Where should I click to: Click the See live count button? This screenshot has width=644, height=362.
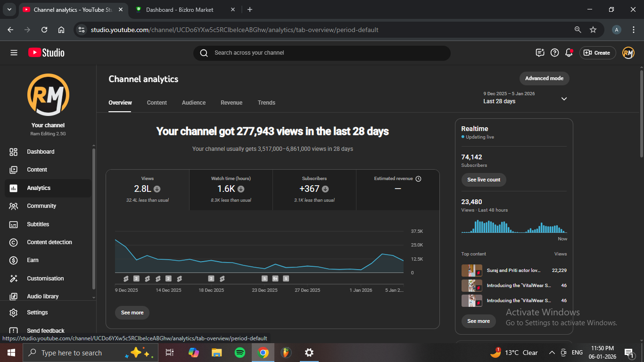point(484,180)
